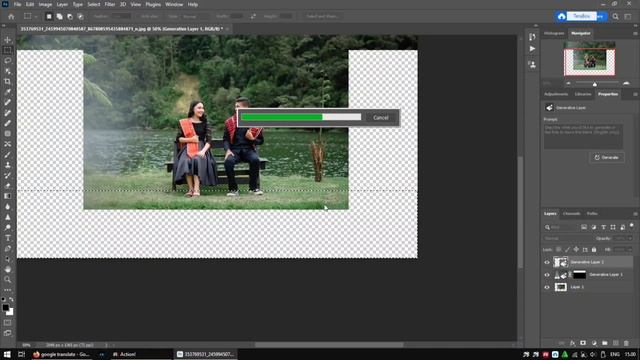Image resolution: width=640 pixels, height=360 pixels.
Task: Open the Navigator panel menu
Action: click(x=635, y=33)
